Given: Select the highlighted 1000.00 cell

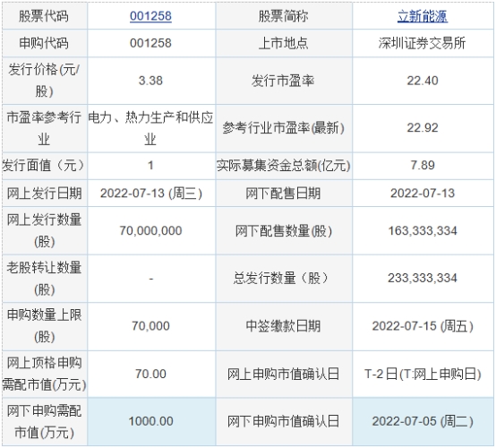Looking at the screenshot, I should click(x=150, y=421).
